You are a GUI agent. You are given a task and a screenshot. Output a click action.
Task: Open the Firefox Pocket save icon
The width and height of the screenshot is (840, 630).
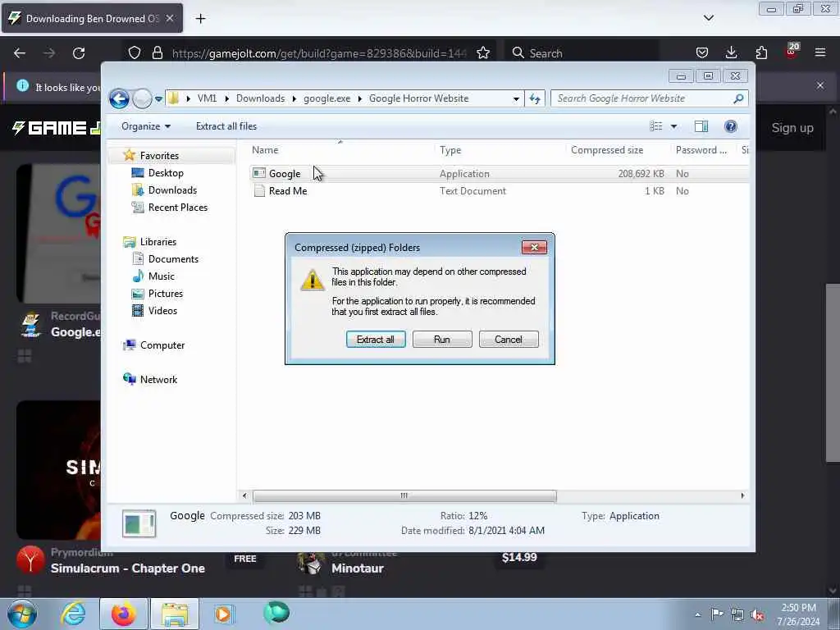click(x=702, y=53)
